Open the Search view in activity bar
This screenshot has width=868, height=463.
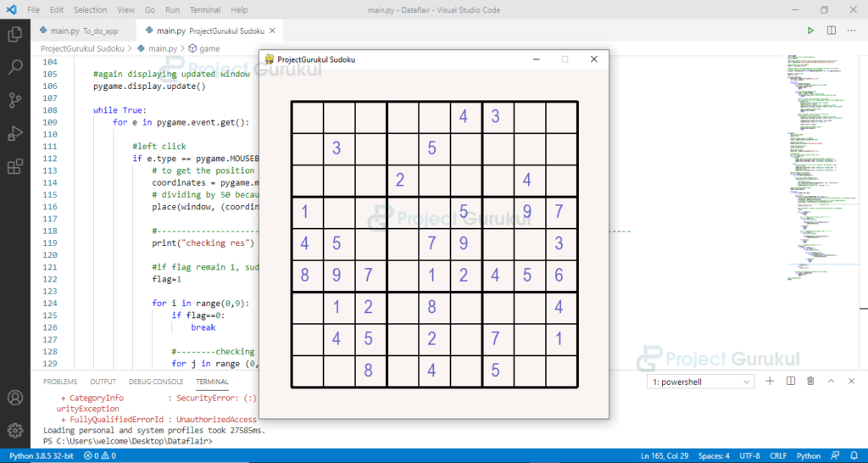[15, 68]
